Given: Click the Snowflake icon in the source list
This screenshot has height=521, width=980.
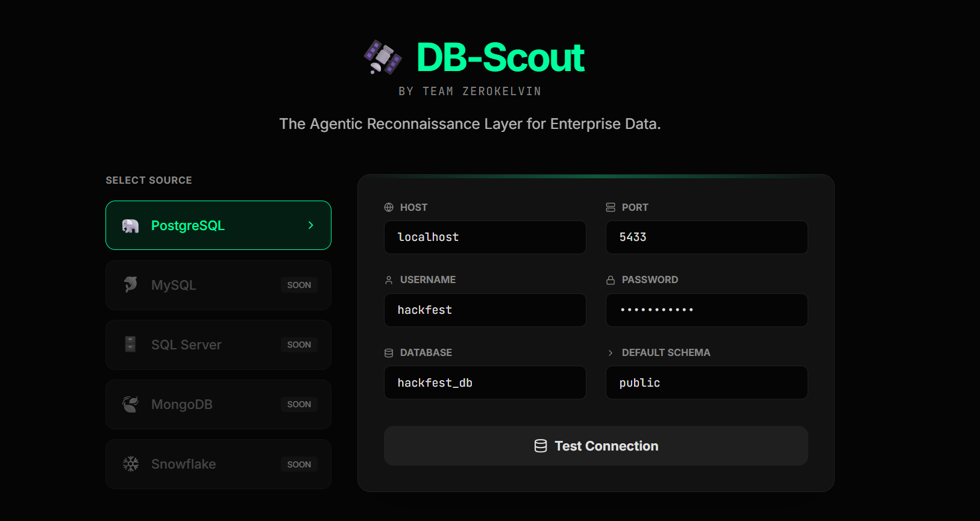Looking at the screenshot, I should tap(131, 464).
